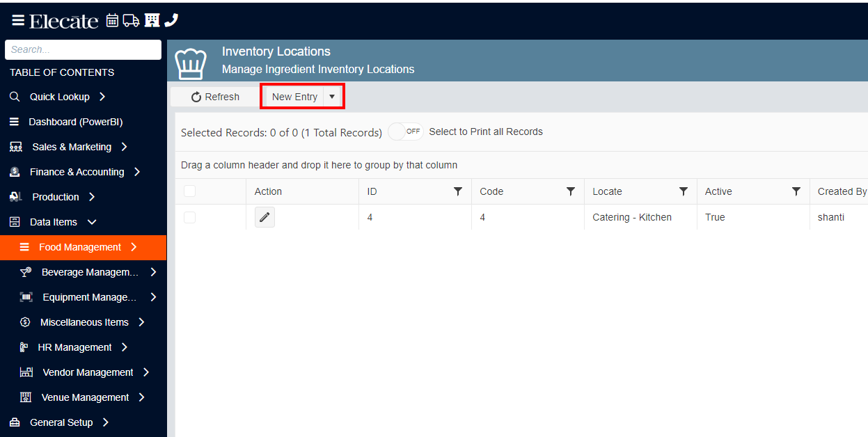Click the Selected Records count text

point(281,132)
